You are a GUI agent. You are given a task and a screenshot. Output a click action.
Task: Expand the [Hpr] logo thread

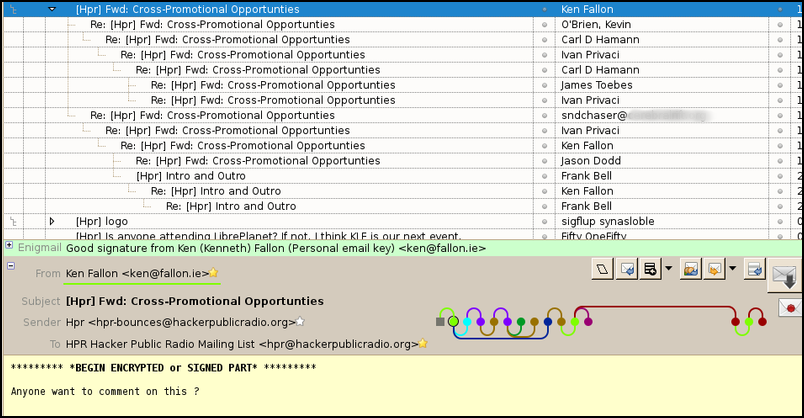point(52,220)
